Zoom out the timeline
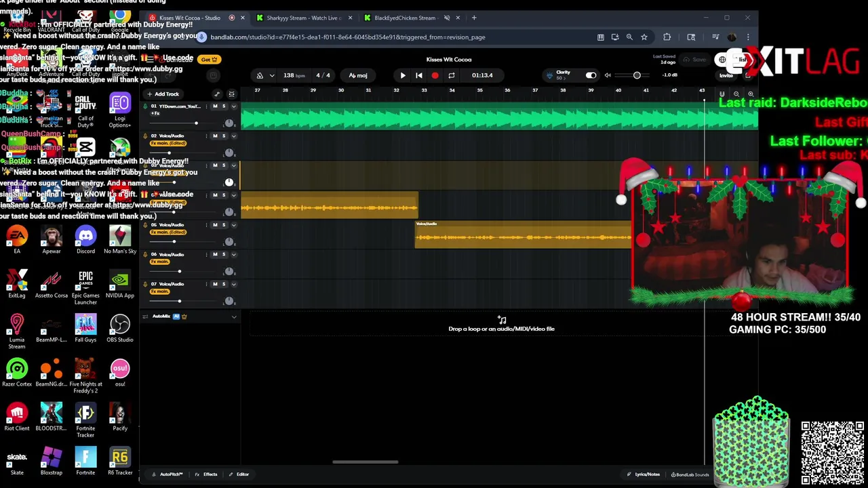This screenshot has width=868, height=488. (x=736, y=94)
